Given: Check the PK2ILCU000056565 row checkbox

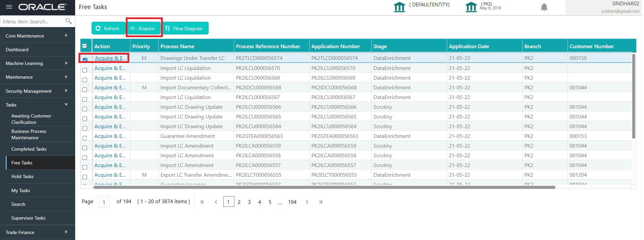Looking at the screenshot, I should [x=85, y=118].
